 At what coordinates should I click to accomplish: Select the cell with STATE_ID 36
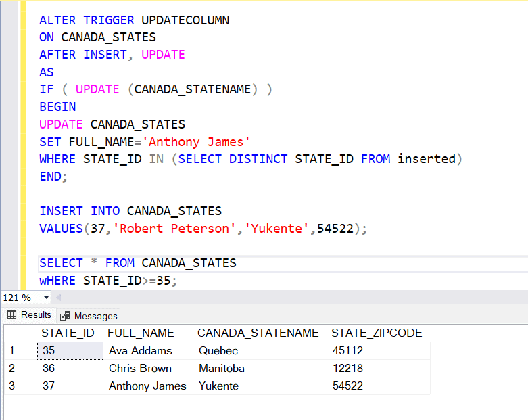70,368
